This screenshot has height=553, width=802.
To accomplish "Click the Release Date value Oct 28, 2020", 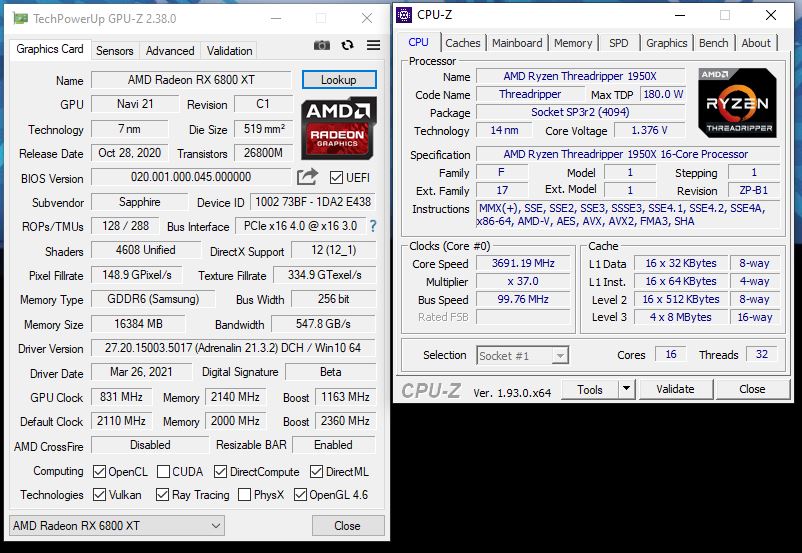I will [129, 153].
